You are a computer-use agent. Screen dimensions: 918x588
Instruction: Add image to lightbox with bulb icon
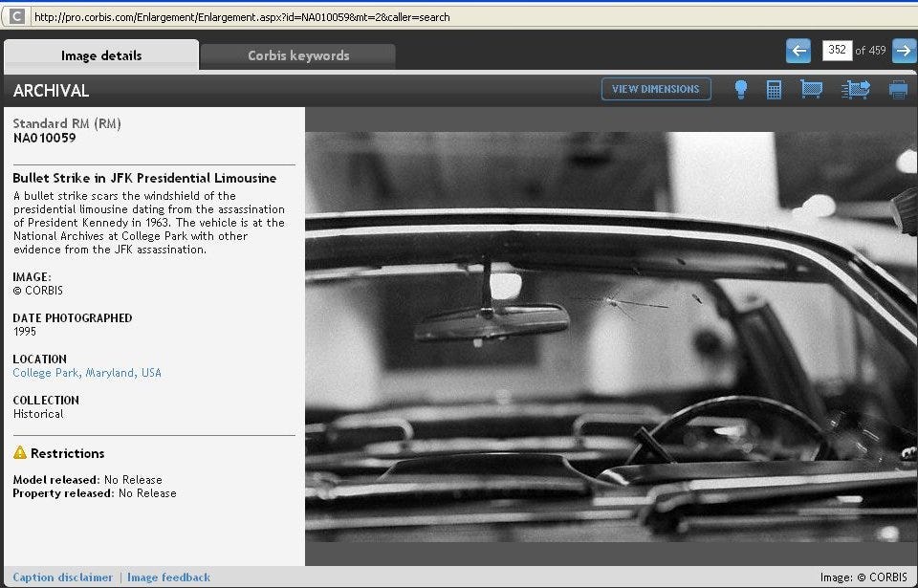tap(740, 89)
